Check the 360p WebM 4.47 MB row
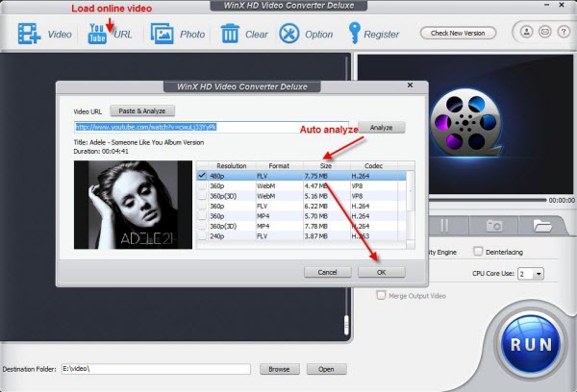The height and width of the screenshot is (392, 577). 202,186
